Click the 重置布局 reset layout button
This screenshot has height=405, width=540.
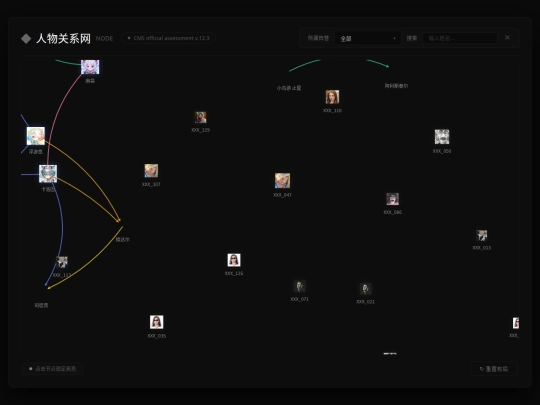pos(494,369)
